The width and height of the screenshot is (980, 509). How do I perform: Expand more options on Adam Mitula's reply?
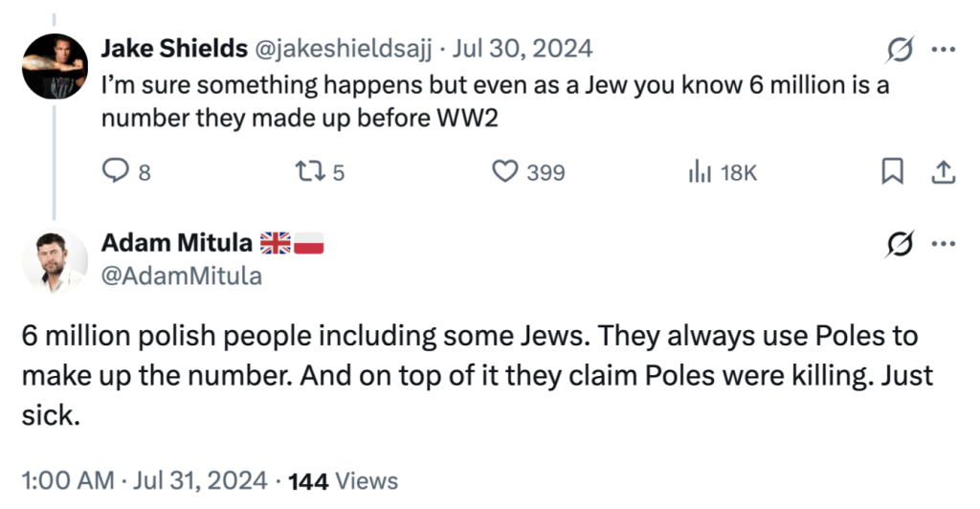click(x=944, y=245)
